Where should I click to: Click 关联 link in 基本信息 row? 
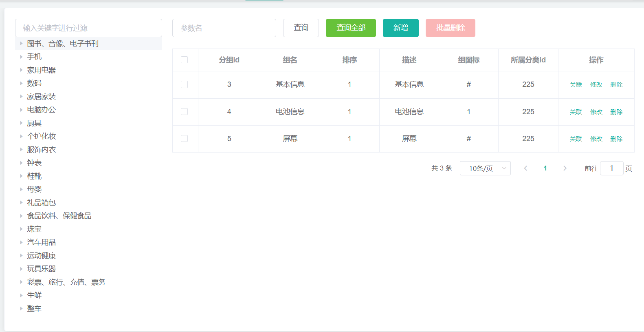576,84
